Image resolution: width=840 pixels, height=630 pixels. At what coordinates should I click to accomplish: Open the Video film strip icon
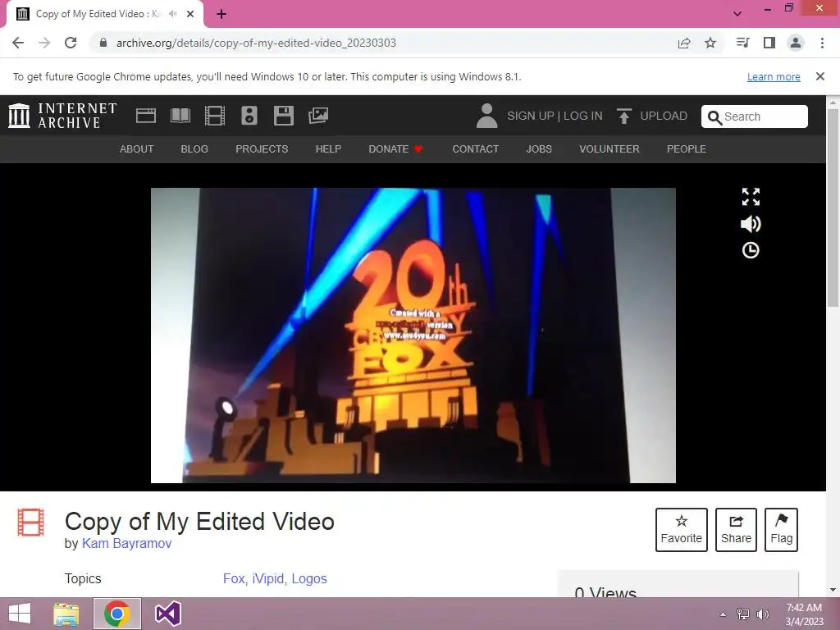point(215,116)
